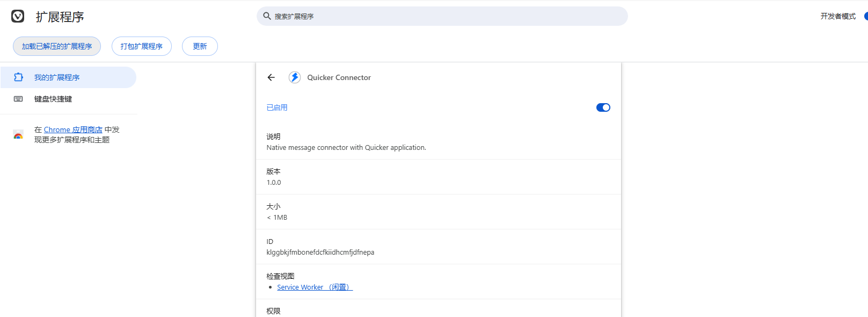
Task: Click Load unpacked extension button
Action: click(57, 46)
